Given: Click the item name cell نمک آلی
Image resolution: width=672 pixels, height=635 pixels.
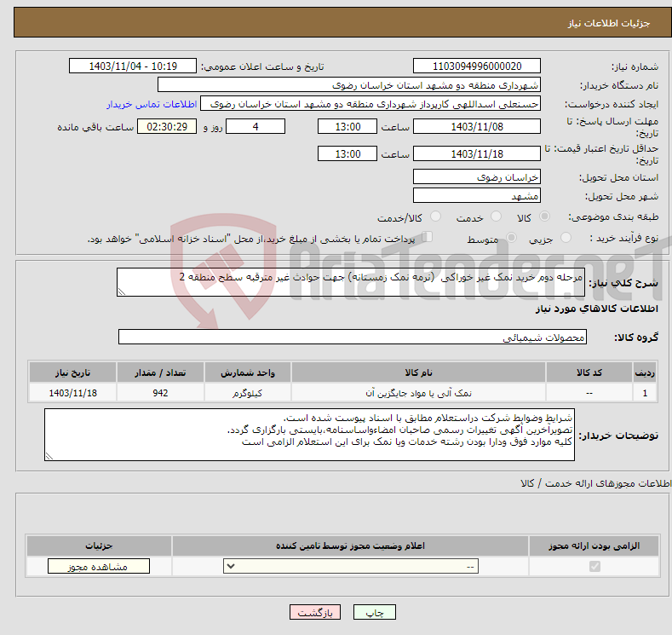Looking at the screenshot, I should 418,393.
